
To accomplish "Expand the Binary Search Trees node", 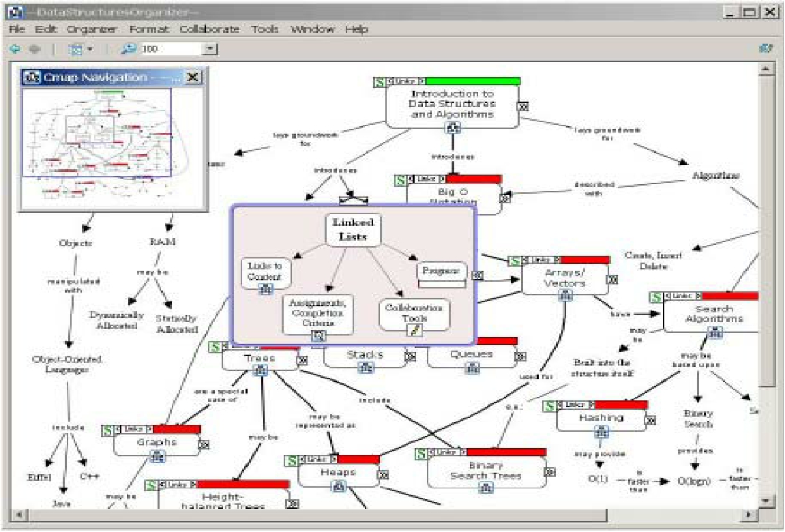I will (x=549, y=472).
